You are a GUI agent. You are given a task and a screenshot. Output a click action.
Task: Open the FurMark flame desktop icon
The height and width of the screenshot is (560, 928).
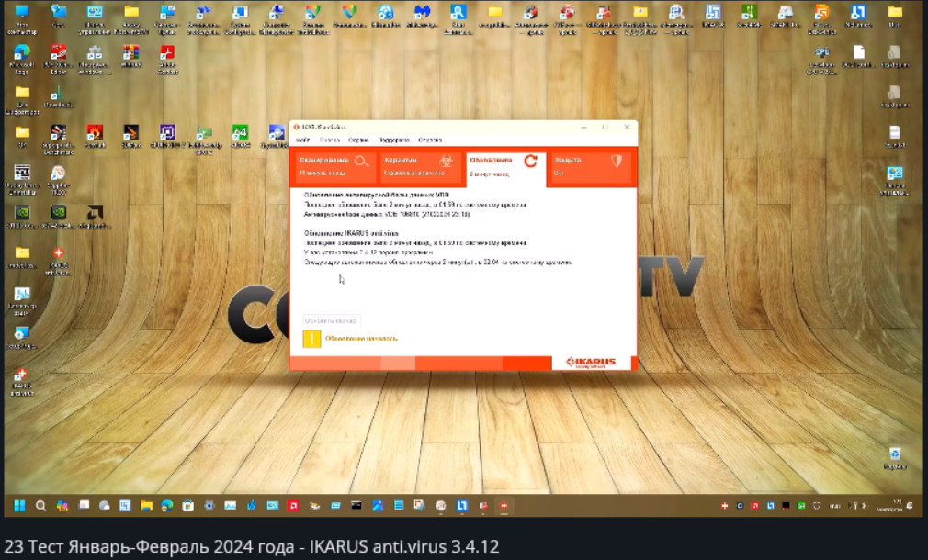95,136
